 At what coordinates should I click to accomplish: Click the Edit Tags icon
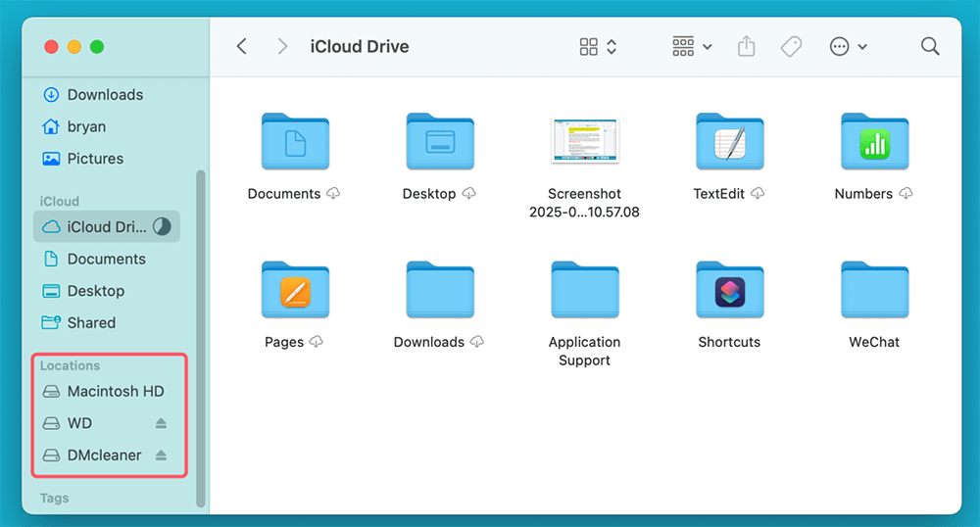point(791,46)
